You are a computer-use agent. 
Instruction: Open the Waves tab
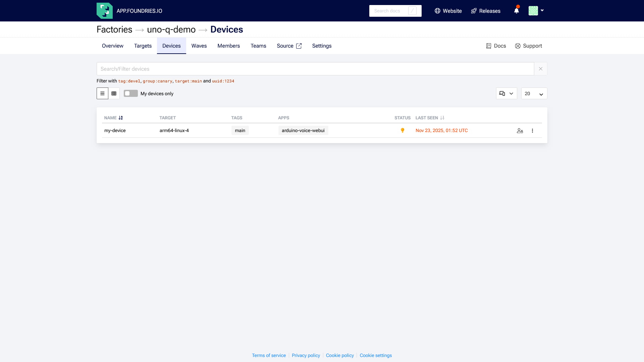(x=199, y=46)
